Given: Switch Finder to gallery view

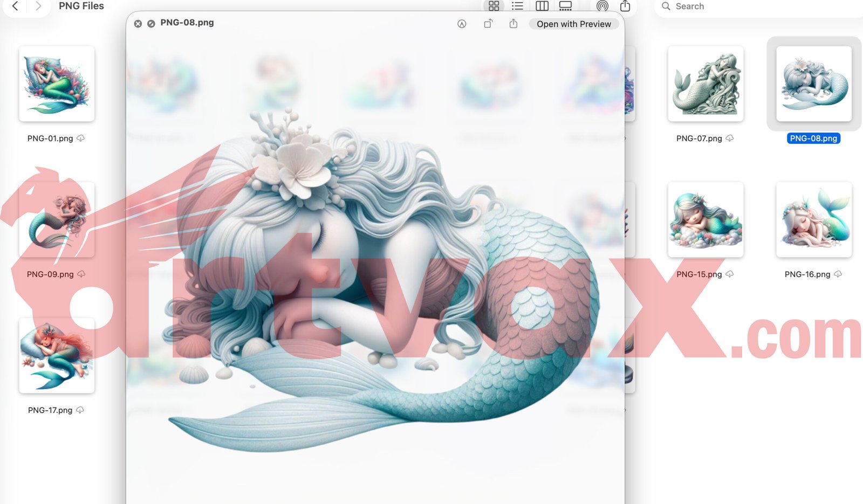Looking at the screenshot, I should (565, 6).
